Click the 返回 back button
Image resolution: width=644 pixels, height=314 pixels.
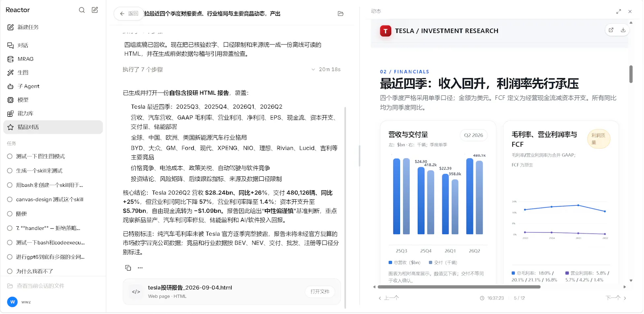[129, 14]
